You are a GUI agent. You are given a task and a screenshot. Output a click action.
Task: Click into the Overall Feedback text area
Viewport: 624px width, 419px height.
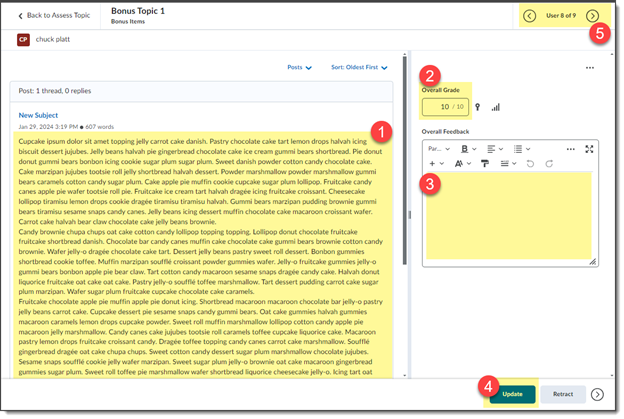pyautogui.click(x=508, y=220)
